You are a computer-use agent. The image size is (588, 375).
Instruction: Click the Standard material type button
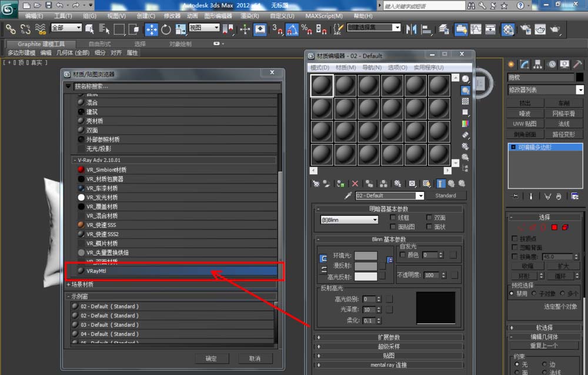446,195
